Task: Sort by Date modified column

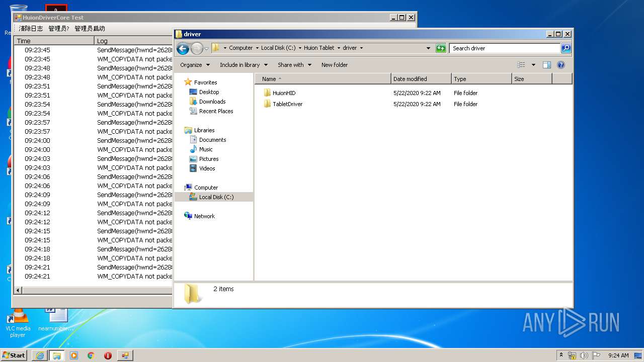Action: click(421, 79)
